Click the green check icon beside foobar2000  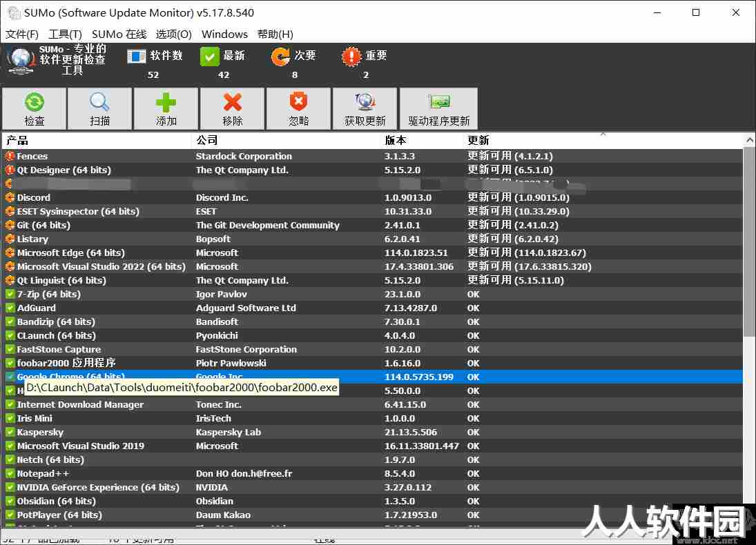(10, 364)
